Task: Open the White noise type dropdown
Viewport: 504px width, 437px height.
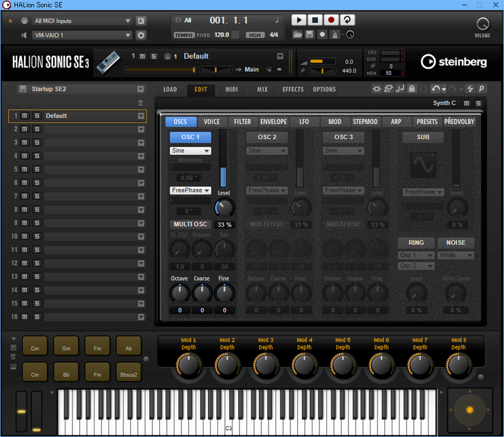Action: coord(455,255)
